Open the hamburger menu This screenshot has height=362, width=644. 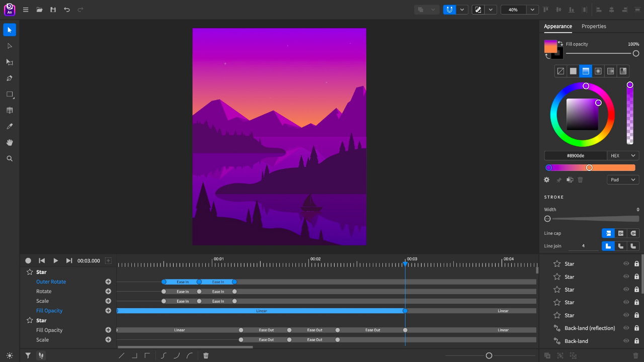[x=26, y=10]
